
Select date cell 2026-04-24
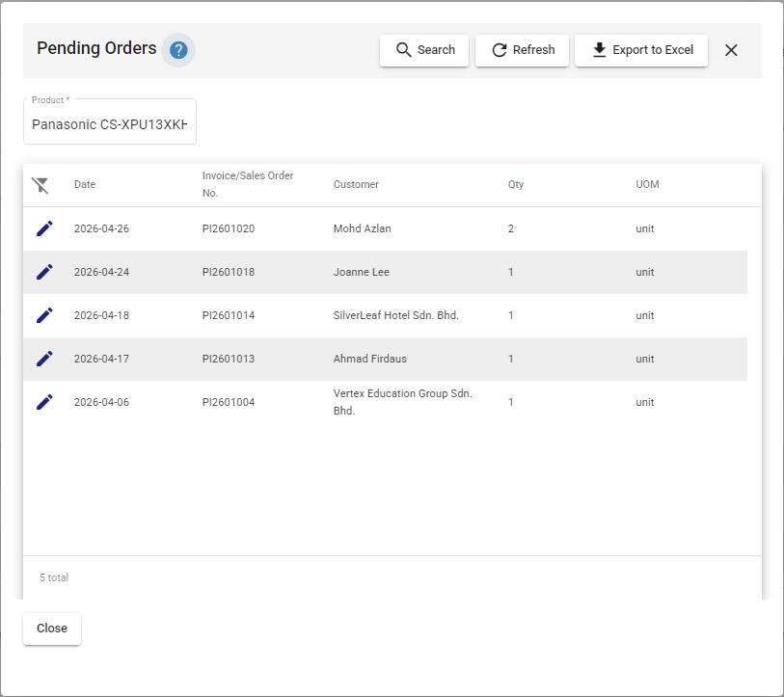point(101,272)
